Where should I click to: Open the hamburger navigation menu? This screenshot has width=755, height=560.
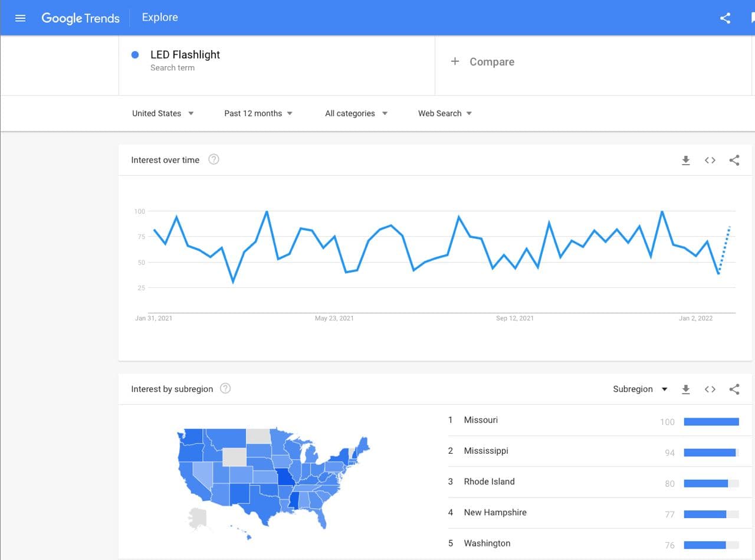pyautogui.click(x=20, y=18)
